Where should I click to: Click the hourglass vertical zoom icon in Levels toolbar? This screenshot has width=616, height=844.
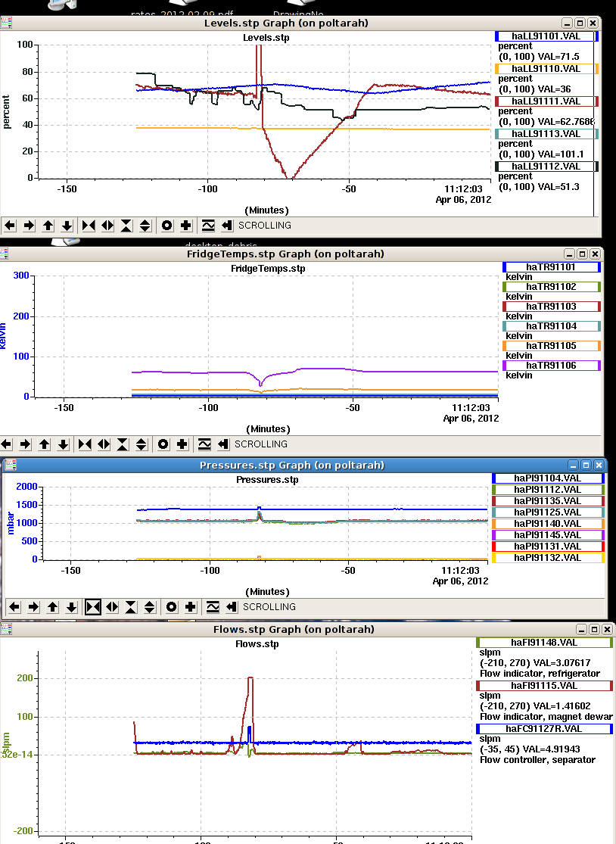tap(126, 226)
